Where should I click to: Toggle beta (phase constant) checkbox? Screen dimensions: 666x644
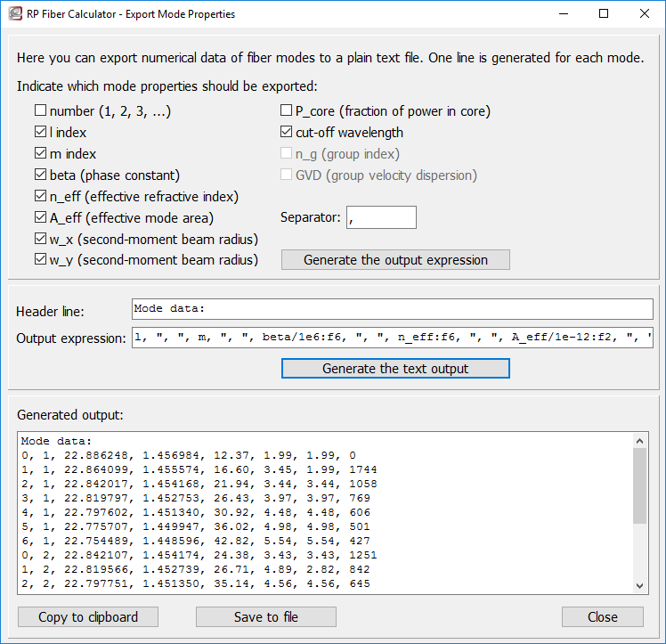pyautogui.click(x=40, y=175)
